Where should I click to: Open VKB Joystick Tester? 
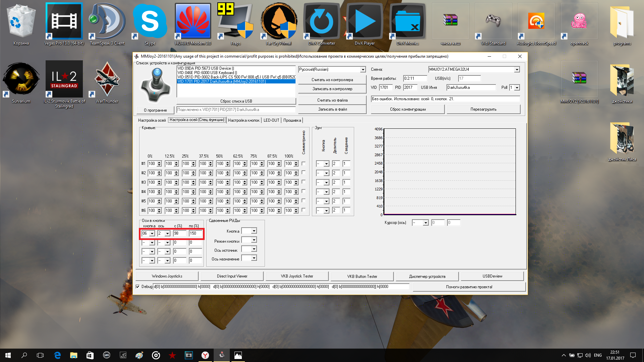(x=297, y=276)
